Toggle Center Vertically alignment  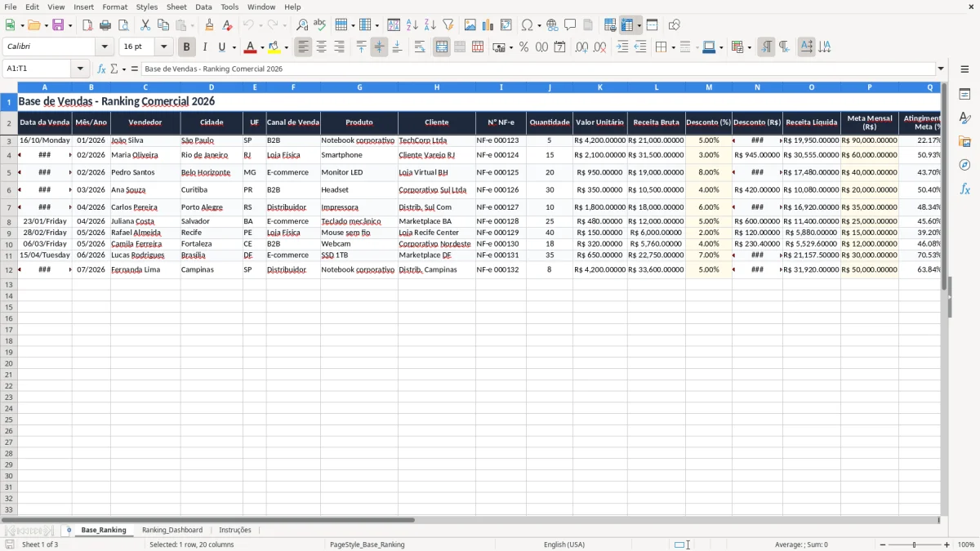pyautogui.click(x=379, y=47)
